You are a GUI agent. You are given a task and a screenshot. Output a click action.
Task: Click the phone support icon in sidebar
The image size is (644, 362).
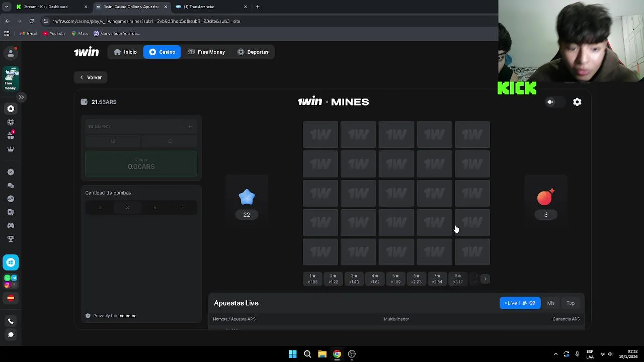pos(11,321)
